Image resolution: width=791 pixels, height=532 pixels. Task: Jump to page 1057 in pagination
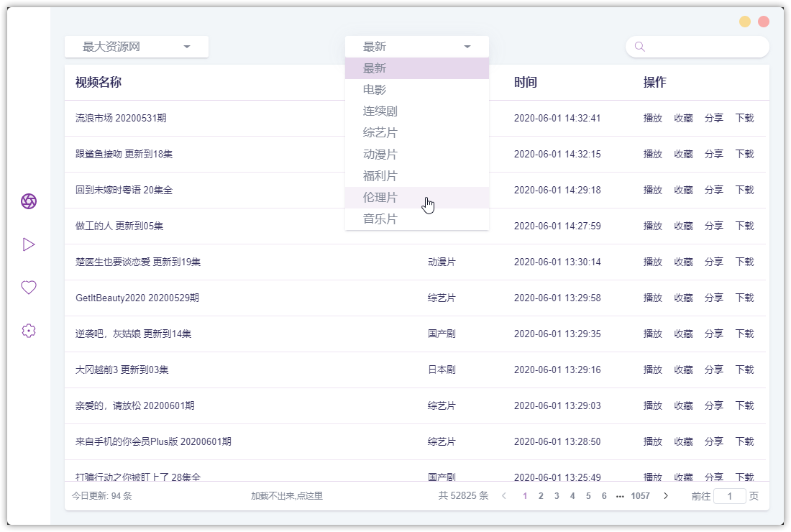point(640,496)
